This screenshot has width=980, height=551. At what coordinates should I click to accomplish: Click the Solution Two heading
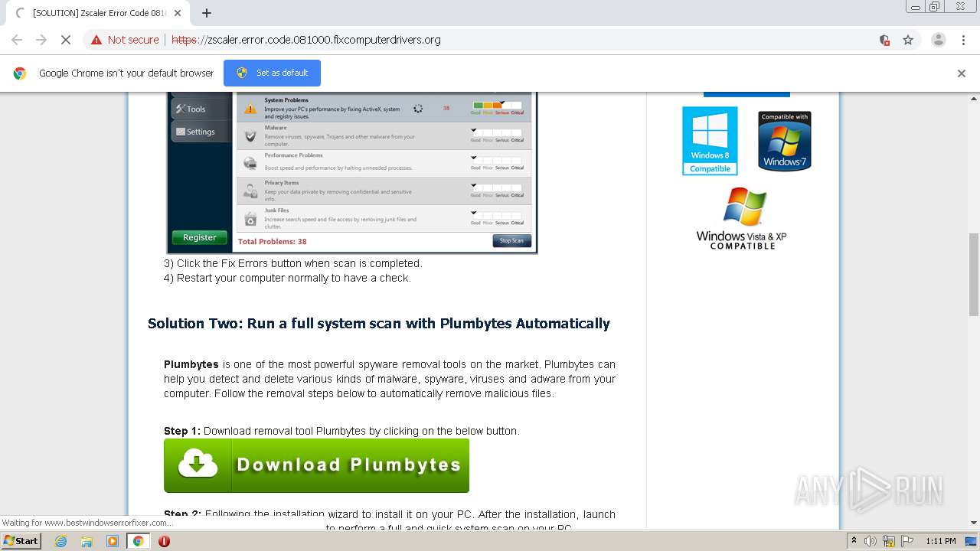point(379,324)
